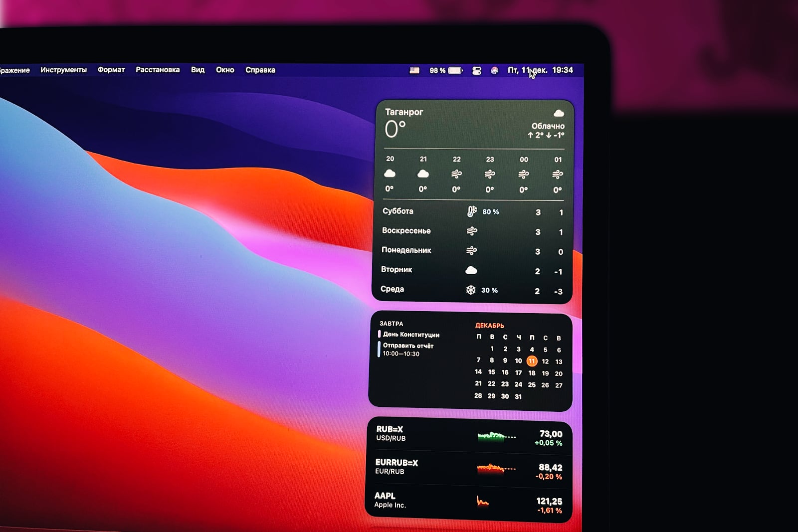Click the 10:00—10:30 event time
This screenshot has height=532, width=798.
click(401, 354)
